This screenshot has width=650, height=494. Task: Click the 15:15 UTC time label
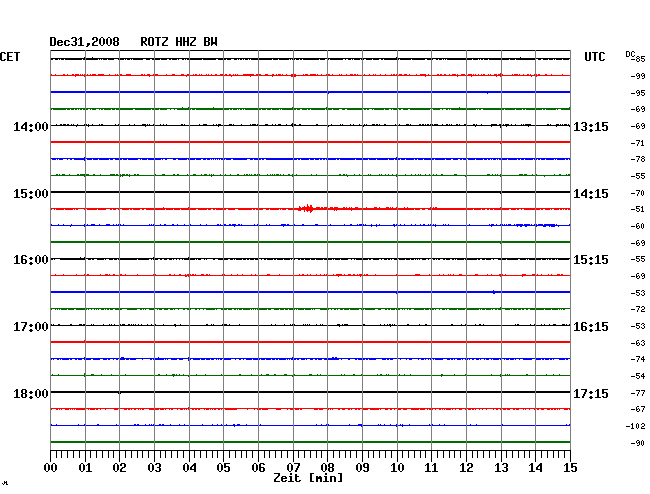click(x=591, y=260)
